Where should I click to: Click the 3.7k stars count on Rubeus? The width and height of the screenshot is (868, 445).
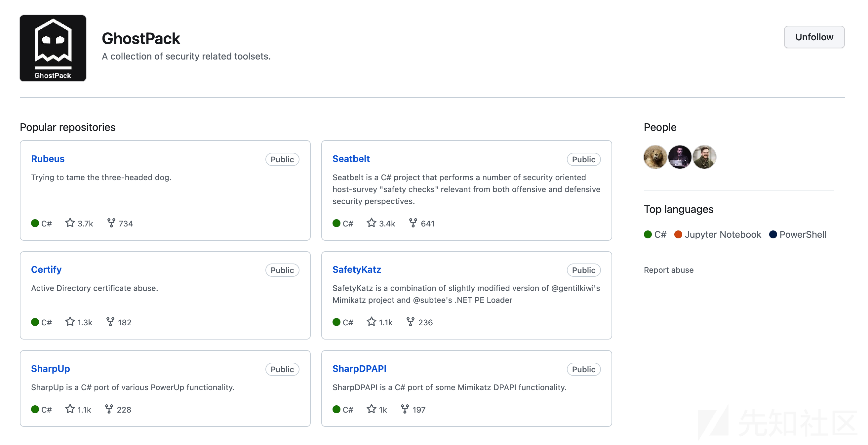[x=85, y=223]
